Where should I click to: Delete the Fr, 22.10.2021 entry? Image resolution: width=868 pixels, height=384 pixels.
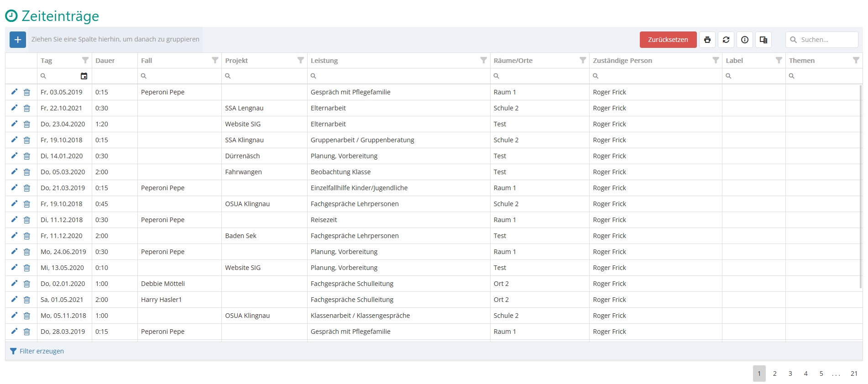click(27, 109)
